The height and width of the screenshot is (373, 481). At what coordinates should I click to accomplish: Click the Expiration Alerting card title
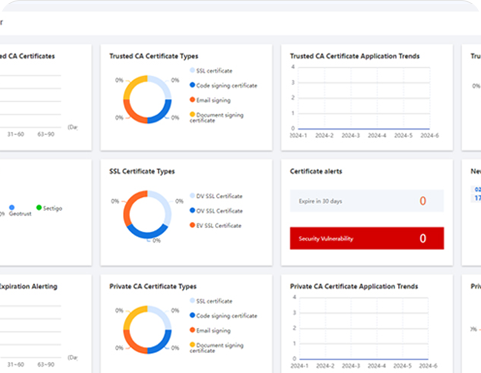(28, 286)
